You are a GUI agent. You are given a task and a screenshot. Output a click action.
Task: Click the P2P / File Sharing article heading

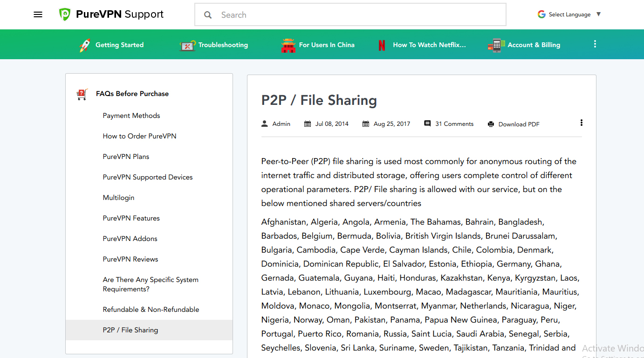pyautogui.click(x=319, y=100)
